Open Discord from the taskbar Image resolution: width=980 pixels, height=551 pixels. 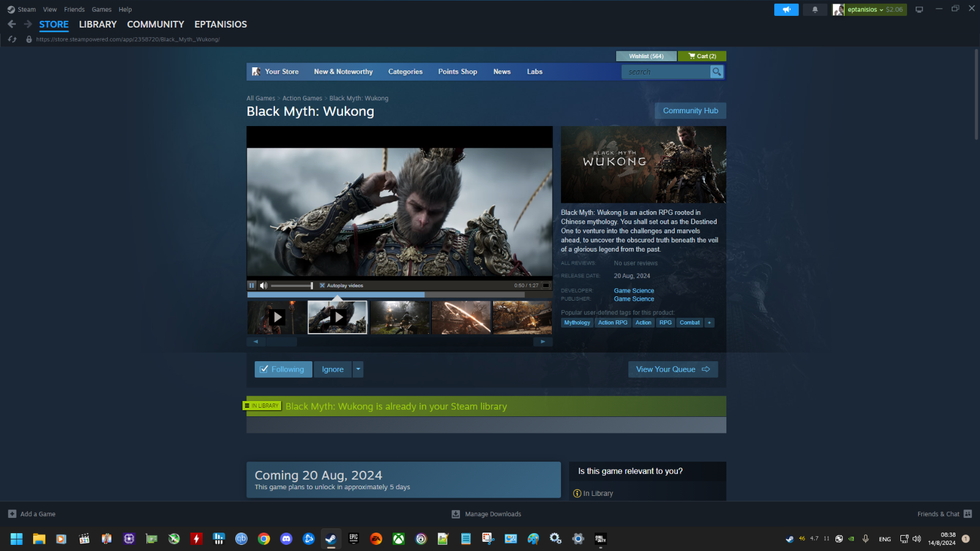click(x=286, y=539)
